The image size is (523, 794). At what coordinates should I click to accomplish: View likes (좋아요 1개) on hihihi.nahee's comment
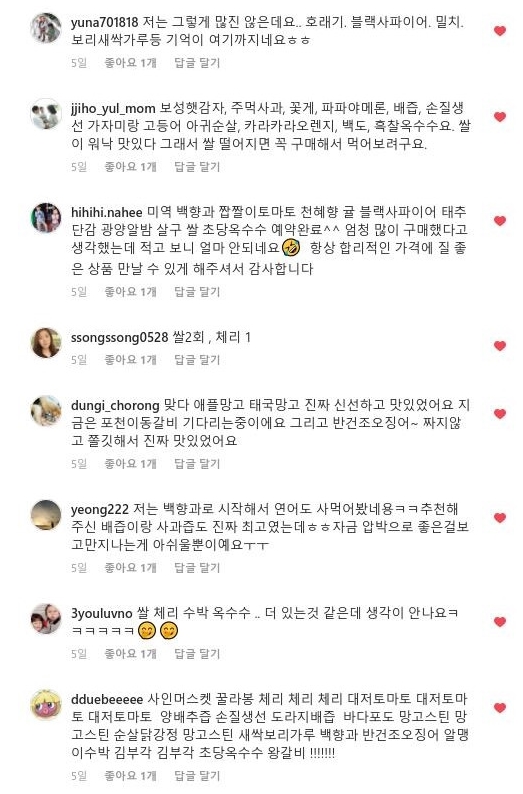pos(130,292)
